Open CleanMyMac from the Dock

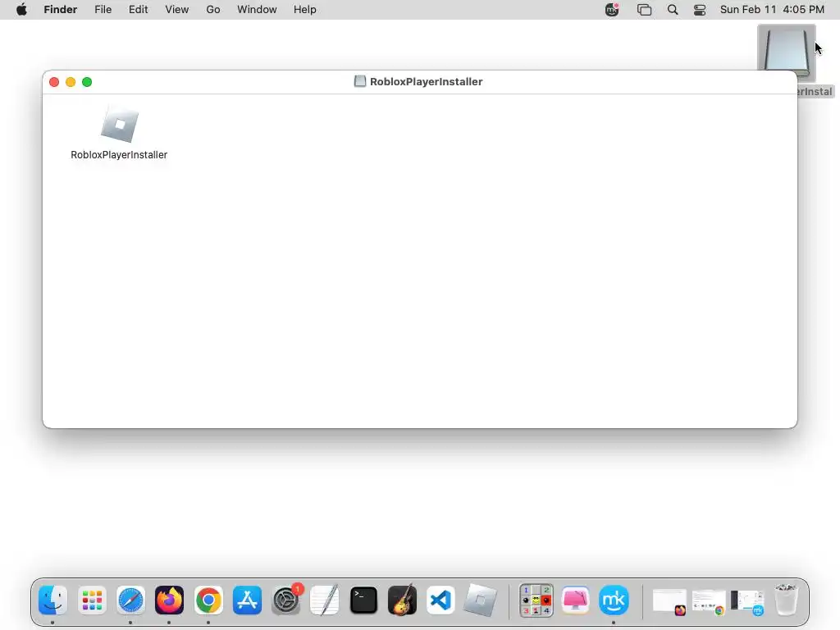pos(575,600)
